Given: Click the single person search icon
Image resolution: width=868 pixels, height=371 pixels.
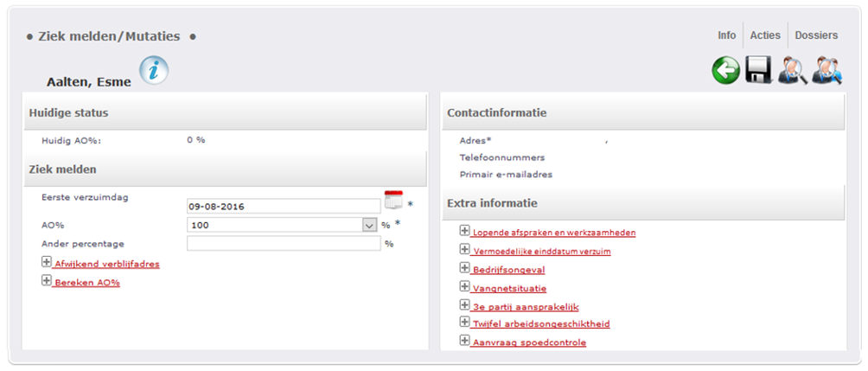Looking at the screenshot, I should click(x=792, y=70).
